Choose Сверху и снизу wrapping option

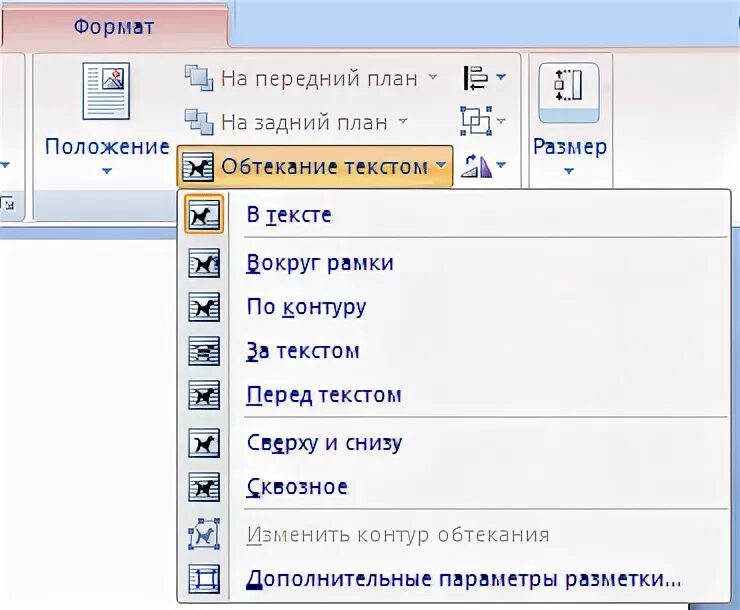[453, 443]
